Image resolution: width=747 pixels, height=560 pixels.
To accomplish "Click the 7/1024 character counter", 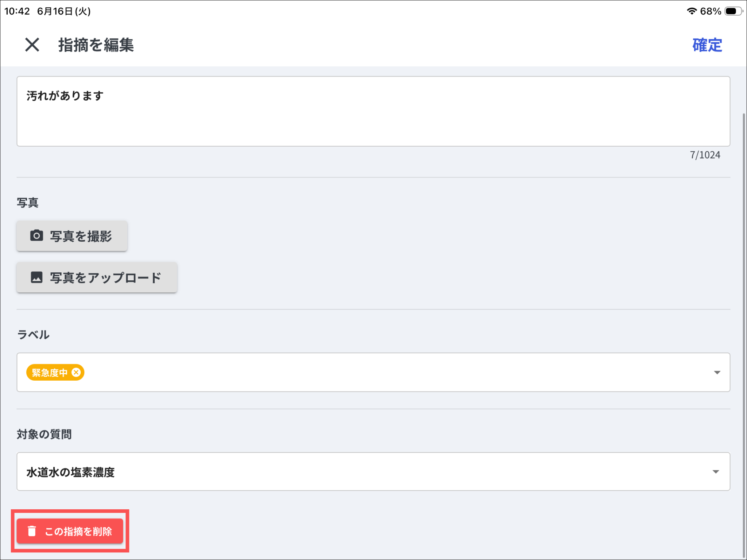I will (x=705, y=155).
